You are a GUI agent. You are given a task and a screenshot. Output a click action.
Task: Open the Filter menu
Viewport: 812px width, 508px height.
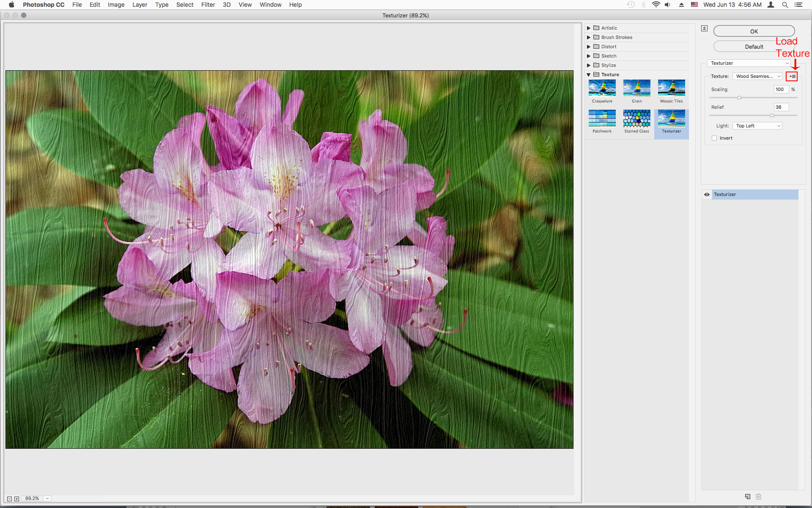(208, 5)
